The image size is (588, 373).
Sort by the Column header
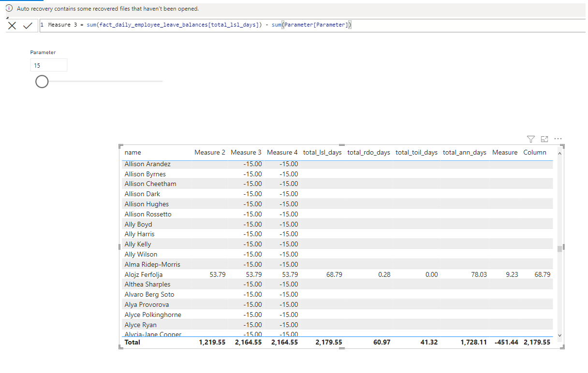535,152
